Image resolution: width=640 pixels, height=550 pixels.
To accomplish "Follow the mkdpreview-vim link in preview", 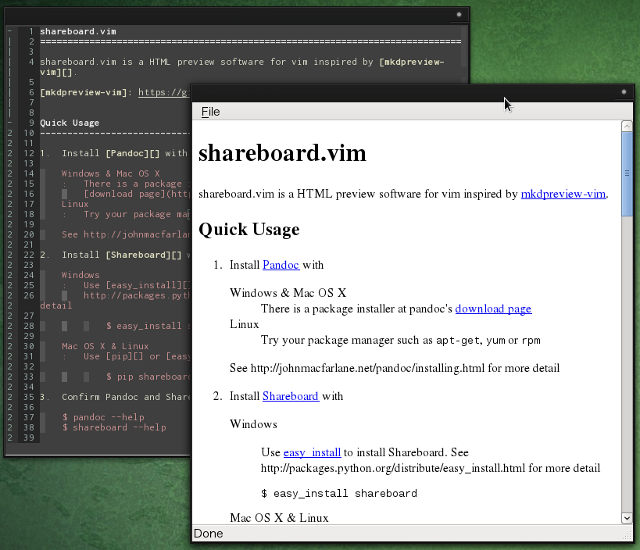I will pyautogui.click(x=563, y=194).
